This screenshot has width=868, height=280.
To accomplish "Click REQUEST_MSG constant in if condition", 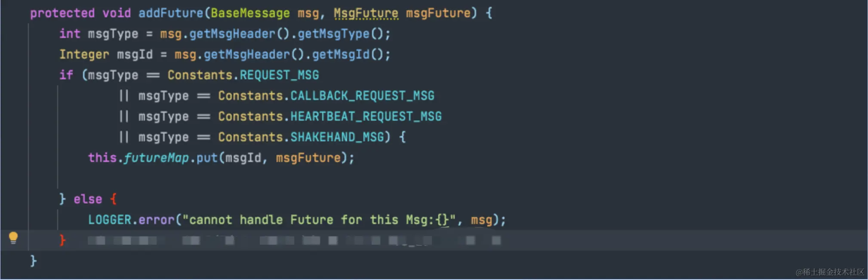I will 279,75.
